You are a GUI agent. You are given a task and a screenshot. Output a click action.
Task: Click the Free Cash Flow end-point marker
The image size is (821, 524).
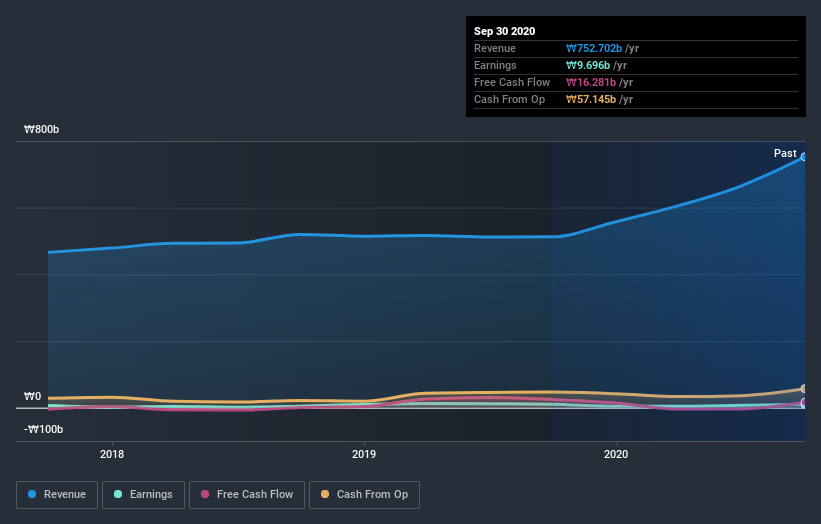coord(804,403)
